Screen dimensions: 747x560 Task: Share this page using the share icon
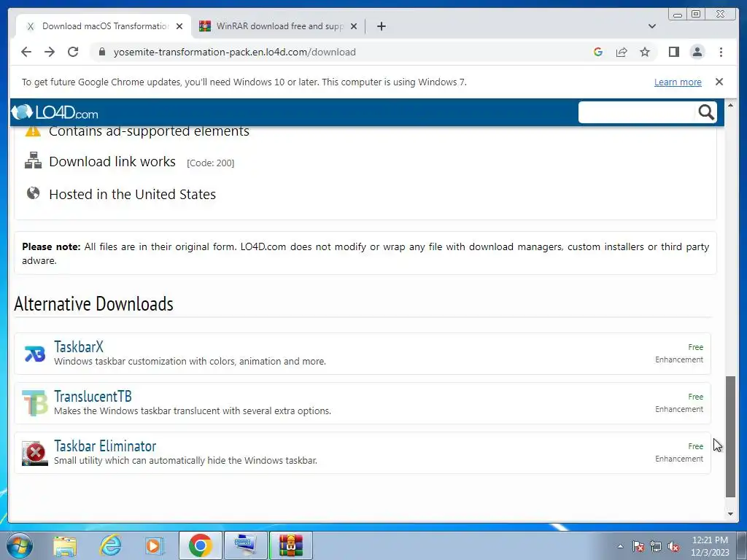(x=622, y=52)
